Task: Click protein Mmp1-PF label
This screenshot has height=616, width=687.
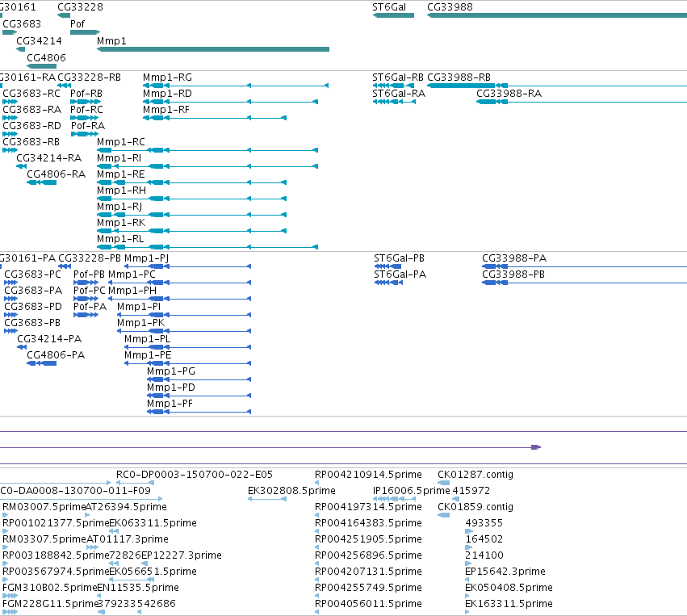Action: [x=170, y=404]
